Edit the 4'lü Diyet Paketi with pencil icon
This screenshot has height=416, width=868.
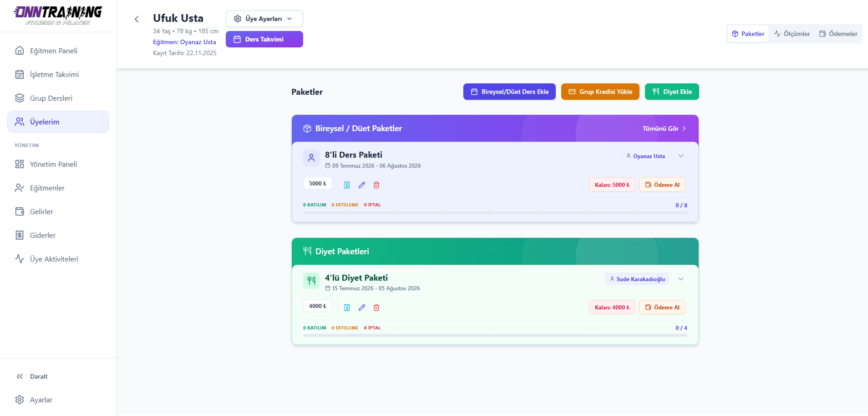(362, 308)
